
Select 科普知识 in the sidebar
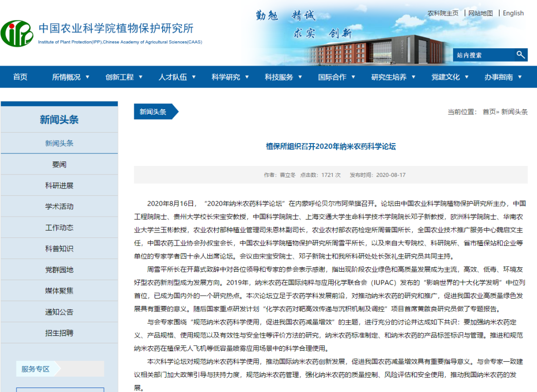[59, 249]
